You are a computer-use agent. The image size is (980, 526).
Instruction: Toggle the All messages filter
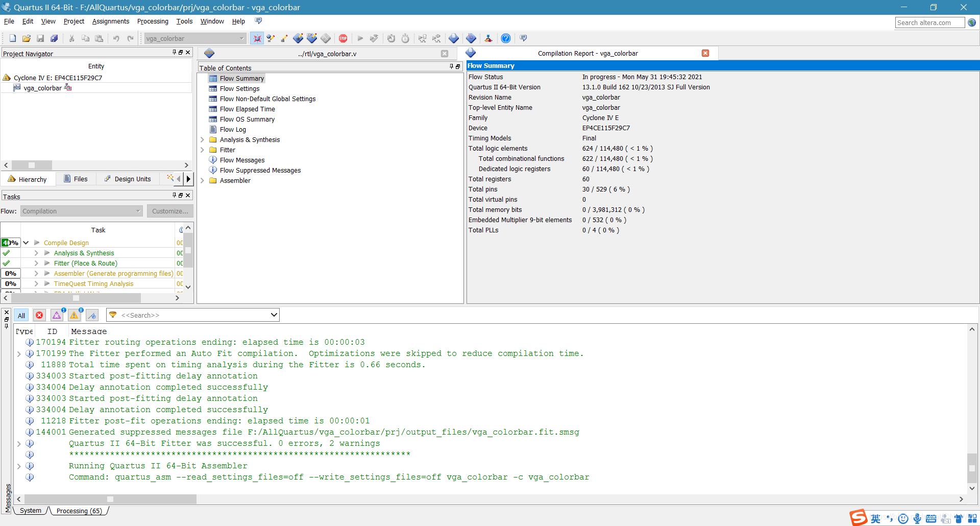click(21, 315)
